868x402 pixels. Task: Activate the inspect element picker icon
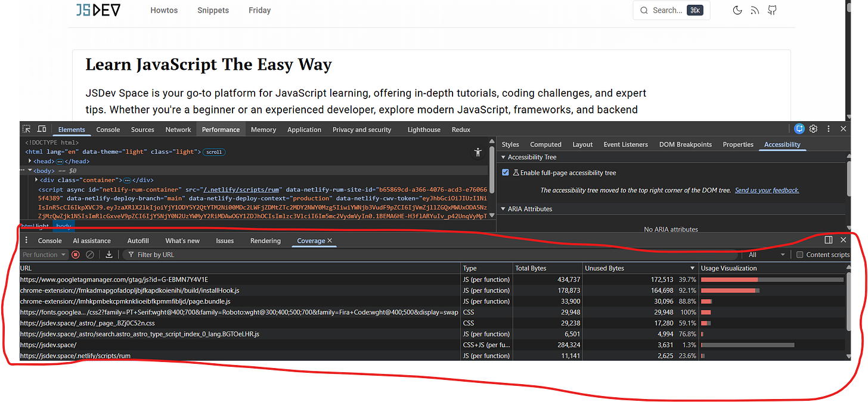point(26,129)
